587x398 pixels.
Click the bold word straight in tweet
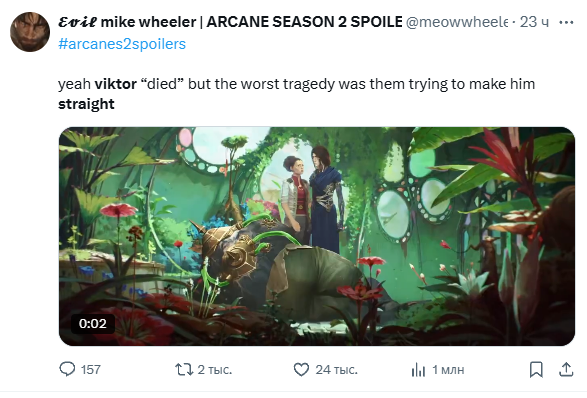(x=86, y=104)
